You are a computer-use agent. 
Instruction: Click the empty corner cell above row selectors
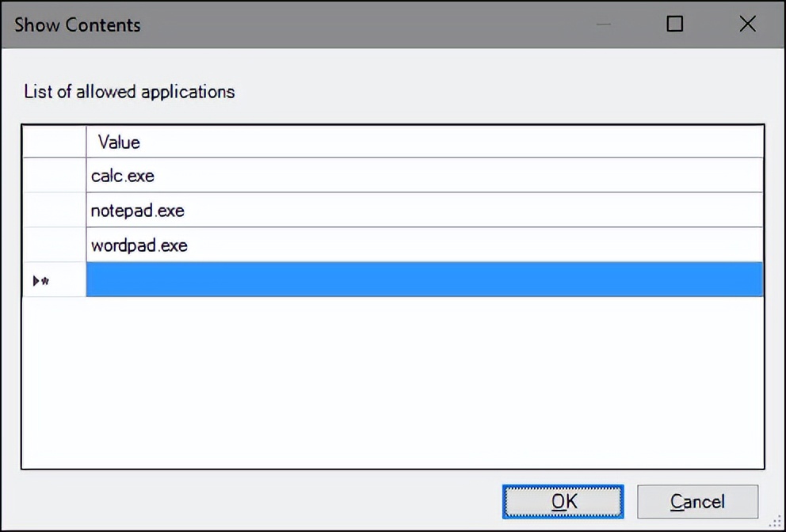coord(53,142)
